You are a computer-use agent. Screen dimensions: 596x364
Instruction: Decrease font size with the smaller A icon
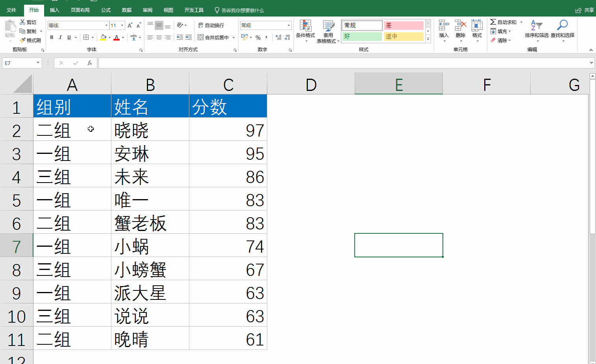(x=139, y=25)
